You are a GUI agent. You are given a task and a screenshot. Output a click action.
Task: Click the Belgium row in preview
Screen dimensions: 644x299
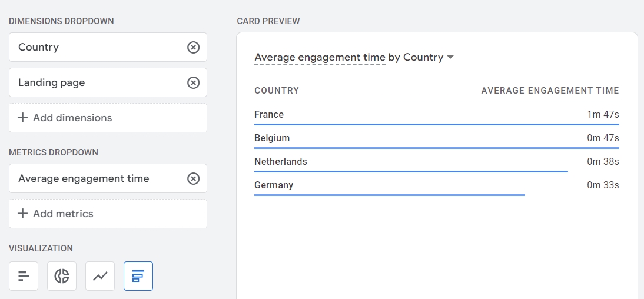[437, 138]
